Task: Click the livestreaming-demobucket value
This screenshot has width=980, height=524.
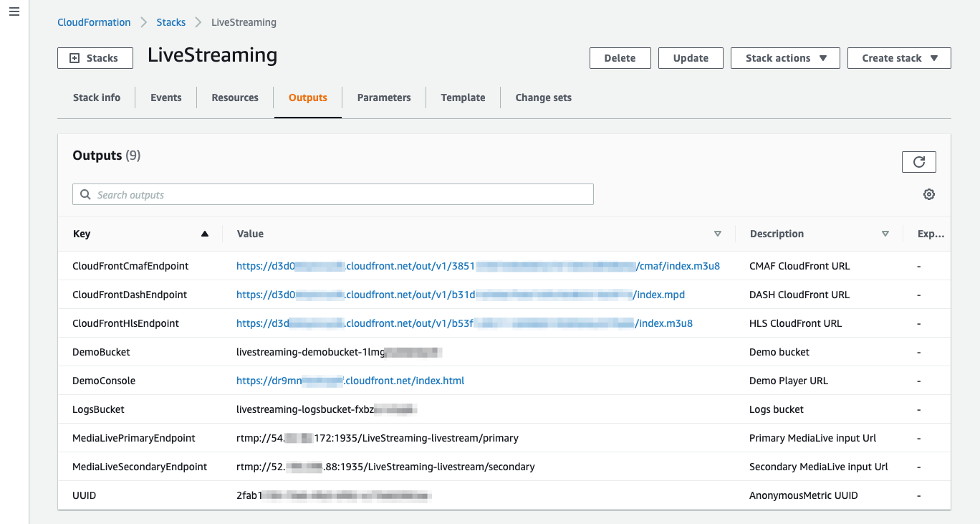Action: 339,352
